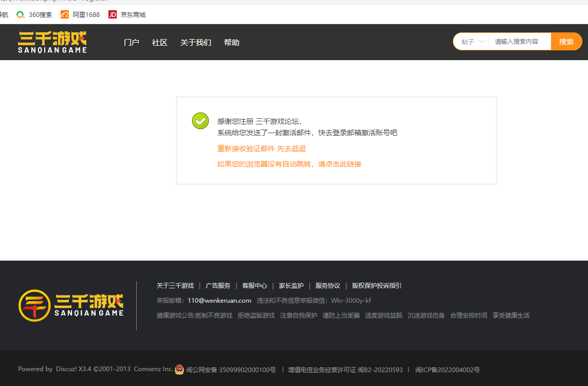Open the 广告服务 footer link
This screenshot has height=386, width=588.
(x=218, y=286)
